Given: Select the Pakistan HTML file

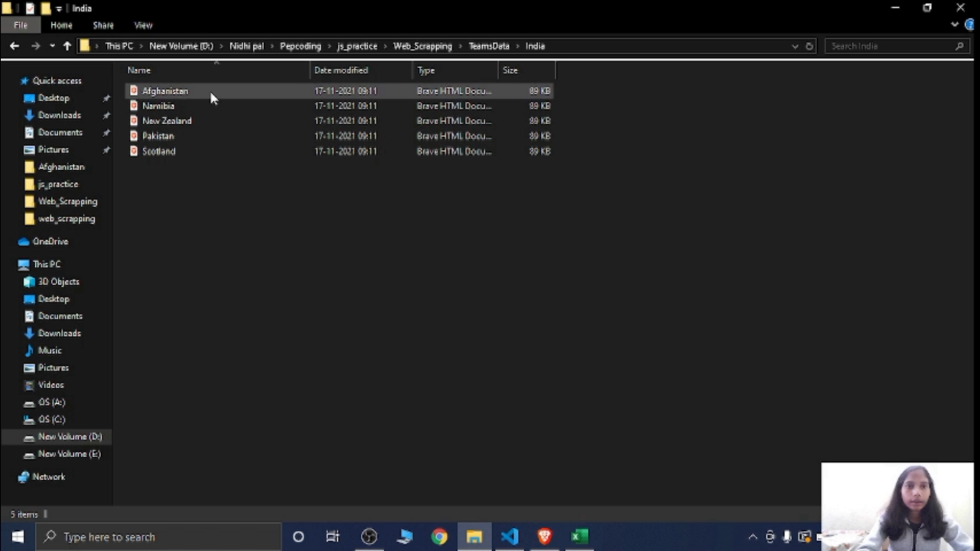Looking at the screenshot, I should pos(158,136).
